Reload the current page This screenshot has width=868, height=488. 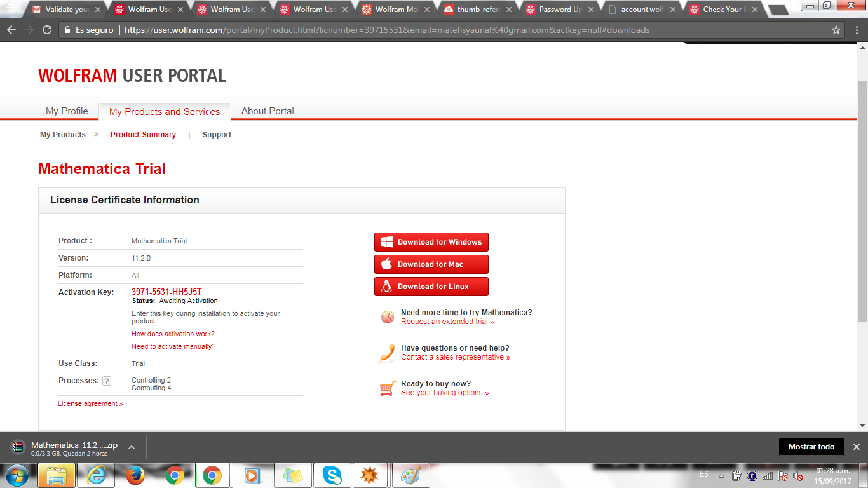(47, 30)
